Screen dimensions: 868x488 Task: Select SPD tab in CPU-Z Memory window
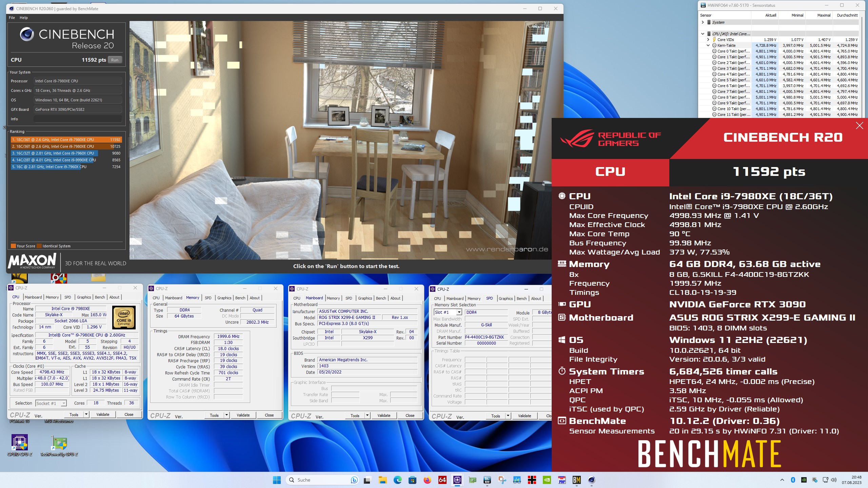click(x=208, y=298)
